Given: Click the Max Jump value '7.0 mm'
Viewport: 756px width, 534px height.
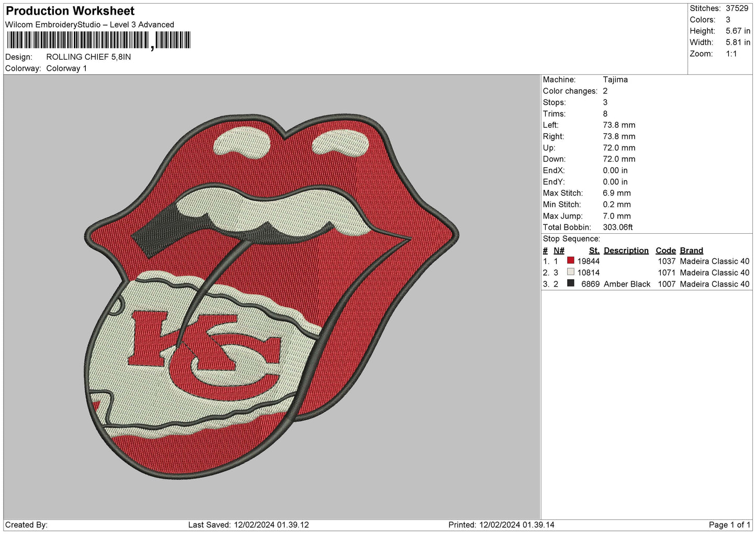Looking at the screenshot, I should coord(617,216).
